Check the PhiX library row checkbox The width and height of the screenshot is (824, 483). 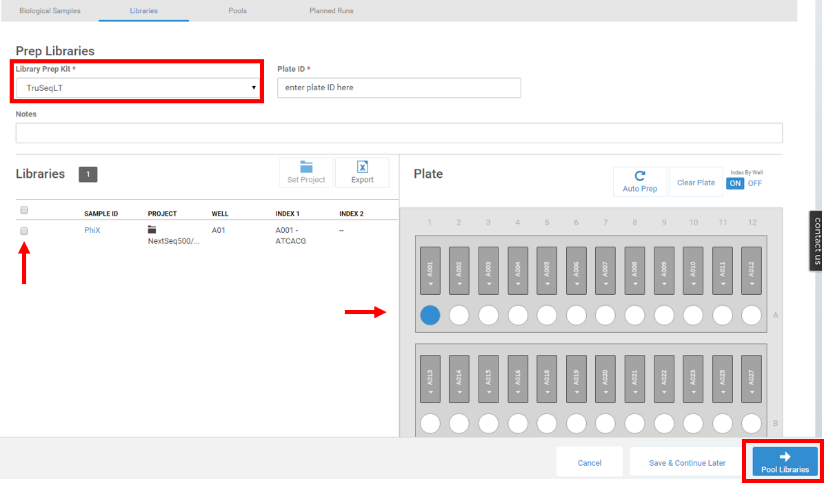click(x=24, y=230)
